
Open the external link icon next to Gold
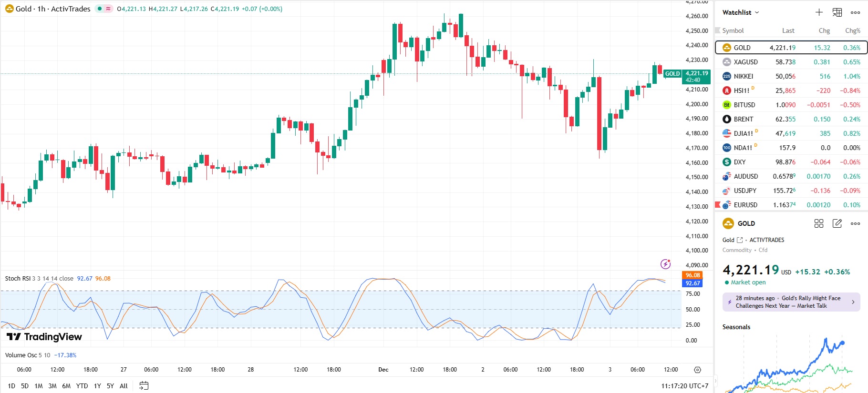point(740,240)
